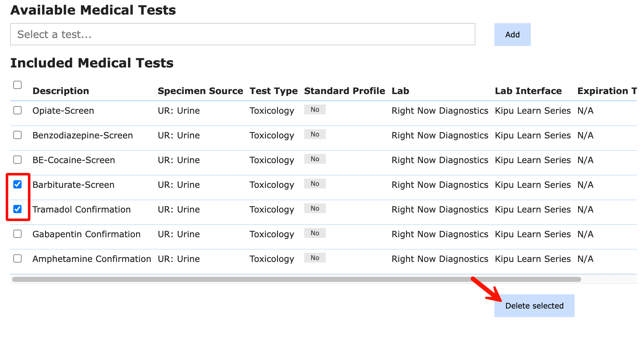Select the BE-Cocaine-Screen row checkbox
Viewport: 644px width, 337px height.
17,160
